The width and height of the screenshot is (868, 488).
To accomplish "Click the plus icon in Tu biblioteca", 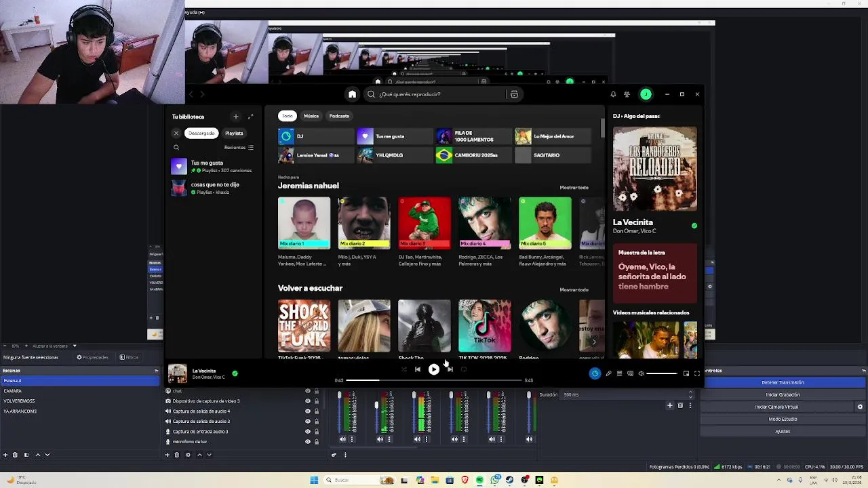I will (x=235, y=117).
